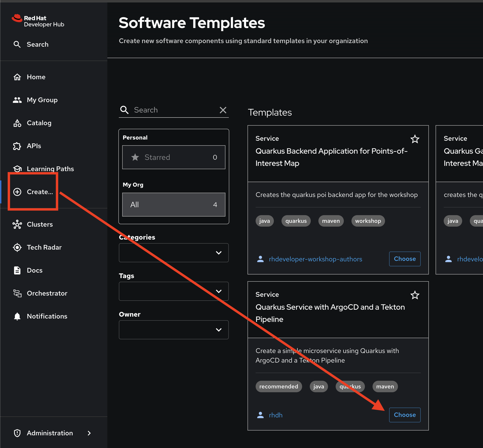Open Learning Paths in the sidebar
The image size is (483, 448).
[x=50, y=169]
